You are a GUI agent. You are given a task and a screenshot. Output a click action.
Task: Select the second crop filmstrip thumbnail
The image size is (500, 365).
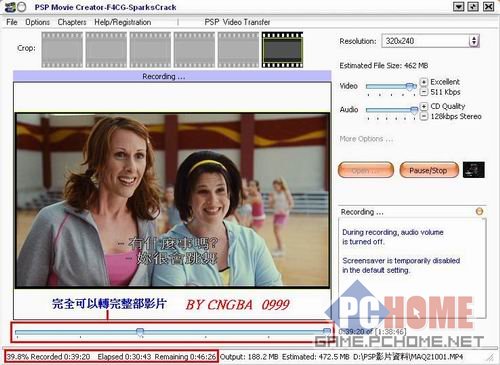(106, 50)
